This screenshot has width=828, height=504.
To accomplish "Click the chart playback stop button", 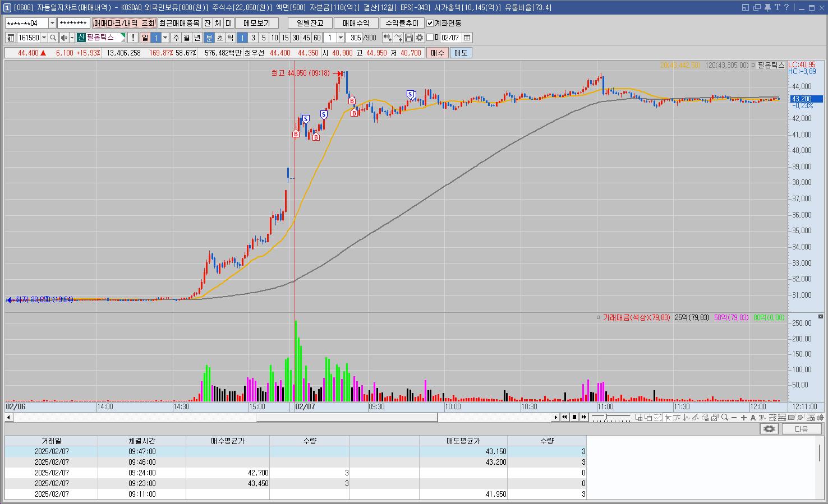I will 574,417.
